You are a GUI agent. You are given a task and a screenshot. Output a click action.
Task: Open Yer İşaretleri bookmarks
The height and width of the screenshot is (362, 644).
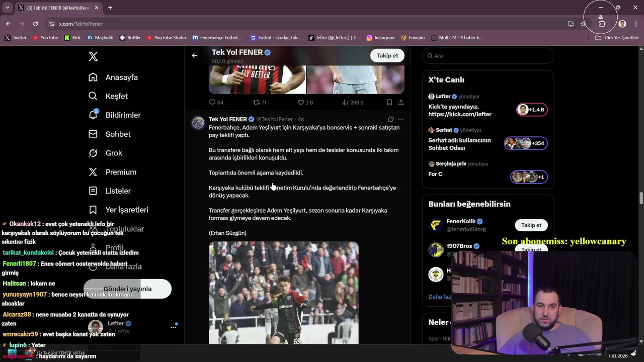tap(118, 210)
